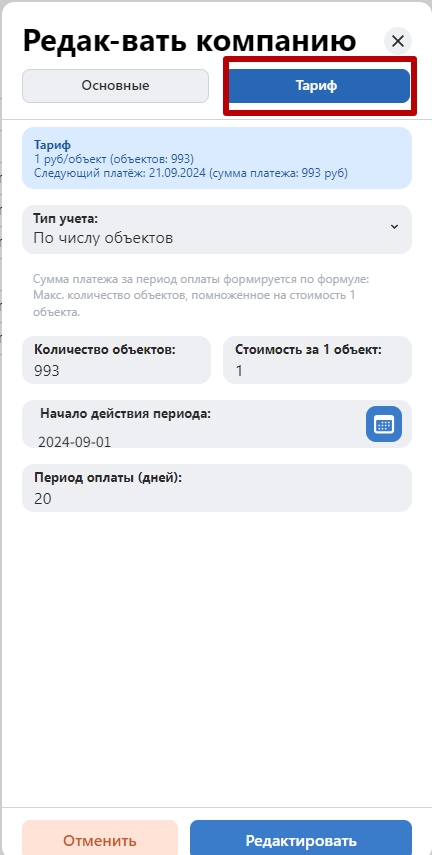Click the Тип учета label

pyautogui.click(x=65, y=219)
